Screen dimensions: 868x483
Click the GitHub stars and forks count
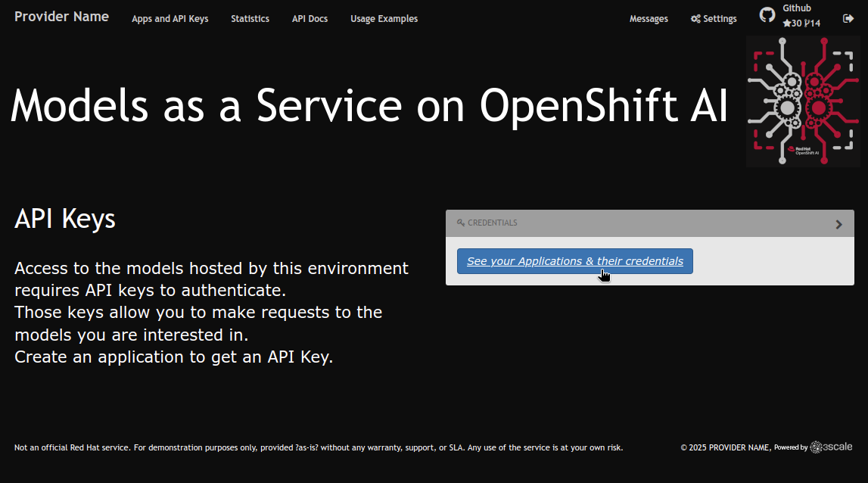[x=801, y=23]
